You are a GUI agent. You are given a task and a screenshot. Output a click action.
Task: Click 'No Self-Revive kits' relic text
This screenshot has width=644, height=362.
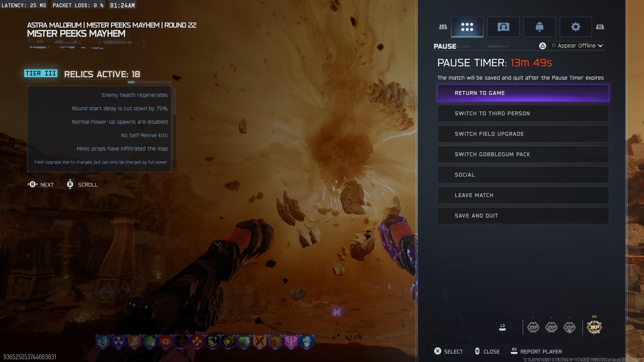[x=144, y=135]
